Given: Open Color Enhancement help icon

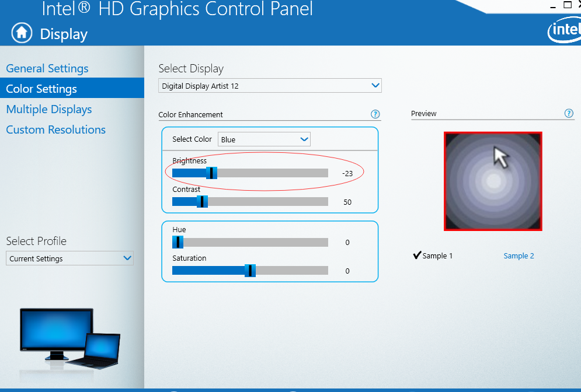Looking at the screenshot, I should click(x=375, y=114).
